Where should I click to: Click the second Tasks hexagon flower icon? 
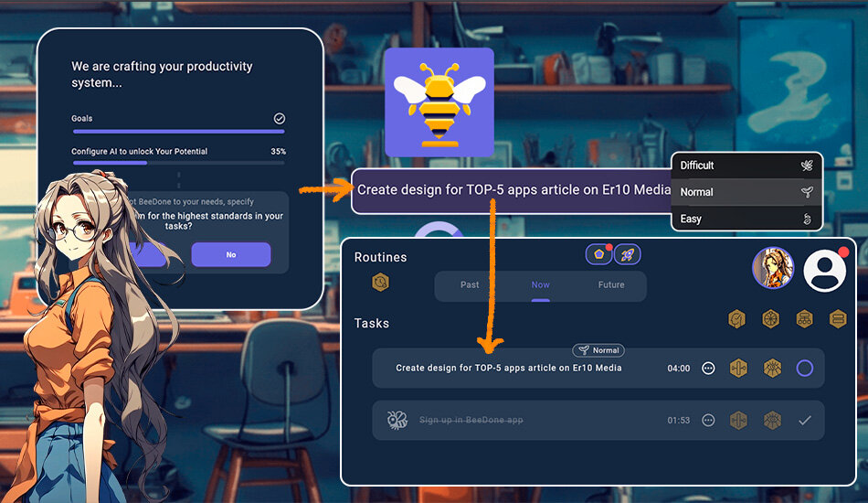click(770, 319)
